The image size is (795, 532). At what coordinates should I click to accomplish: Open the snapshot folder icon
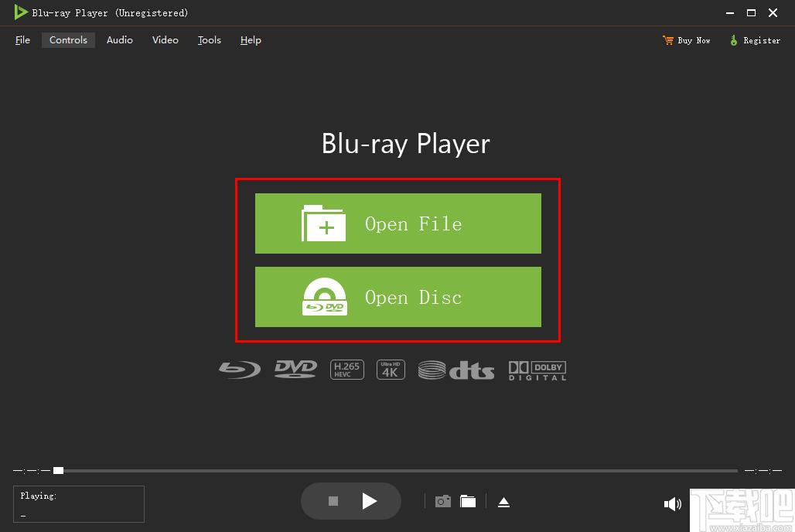(x=468, y=501)
